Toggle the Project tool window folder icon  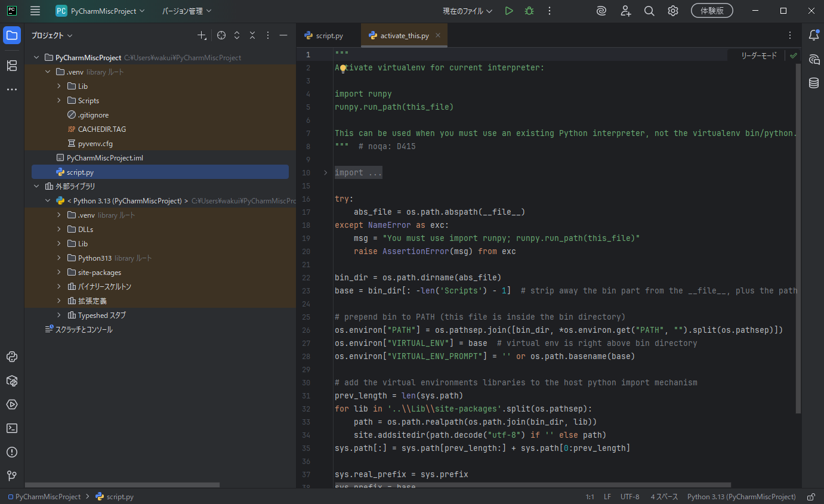[12, 35]
